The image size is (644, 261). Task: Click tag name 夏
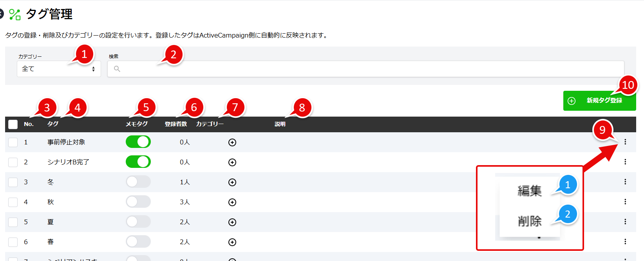coord(51,222)
